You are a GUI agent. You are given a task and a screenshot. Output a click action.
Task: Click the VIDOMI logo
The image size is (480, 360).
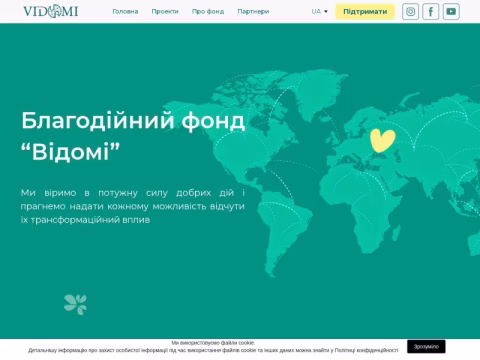[51, 11]
